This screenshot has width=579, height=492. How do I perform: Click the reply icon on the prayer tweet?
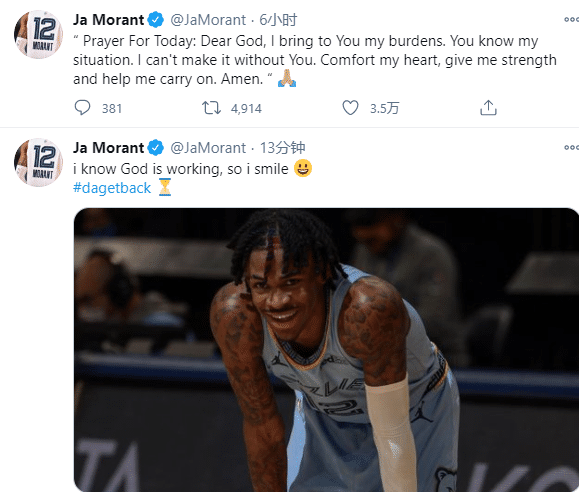click(x=82, y=108)
